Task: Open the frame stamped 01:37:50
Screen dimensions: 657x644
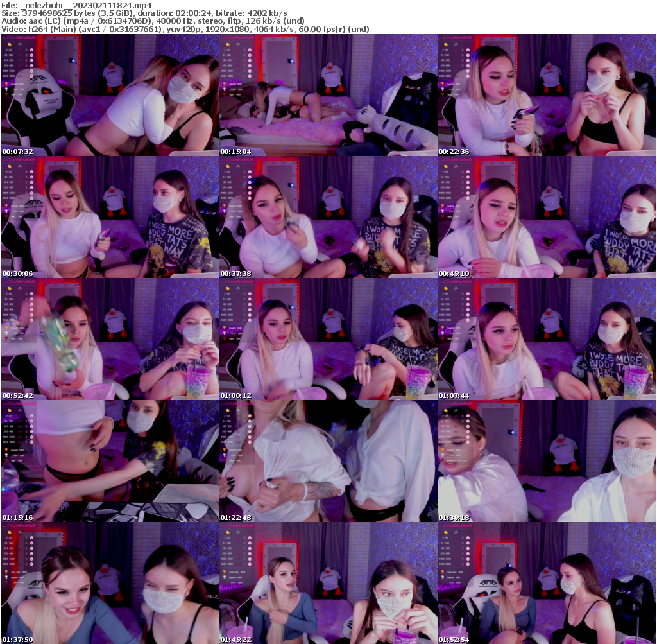Action: pyautogui.click(x=110, y=583)
